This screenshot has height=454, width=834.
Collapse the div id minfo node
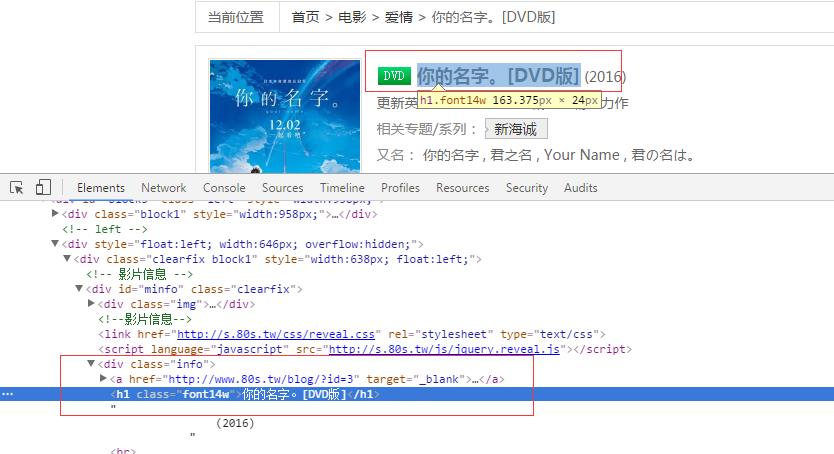click(x=79, y=288)
